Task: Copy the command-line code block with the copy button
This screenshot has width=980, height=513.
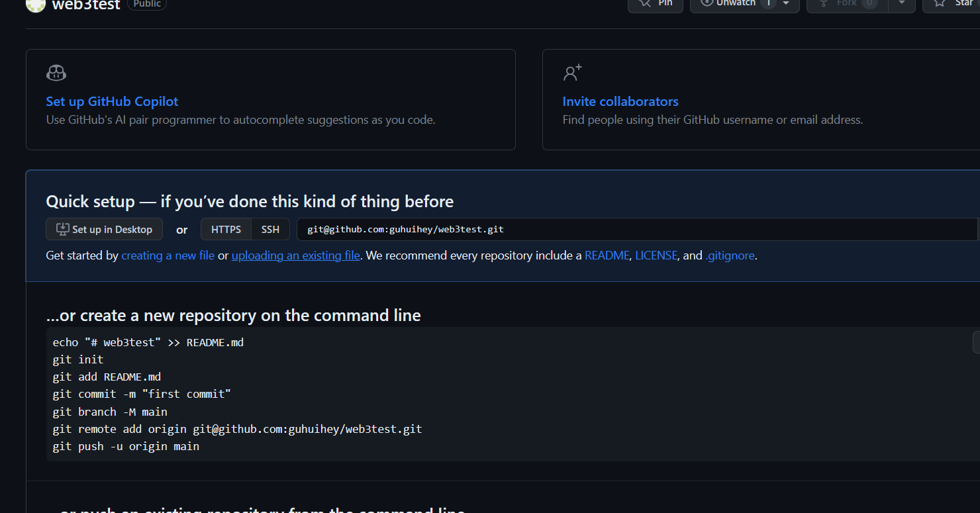Action: 977,342
